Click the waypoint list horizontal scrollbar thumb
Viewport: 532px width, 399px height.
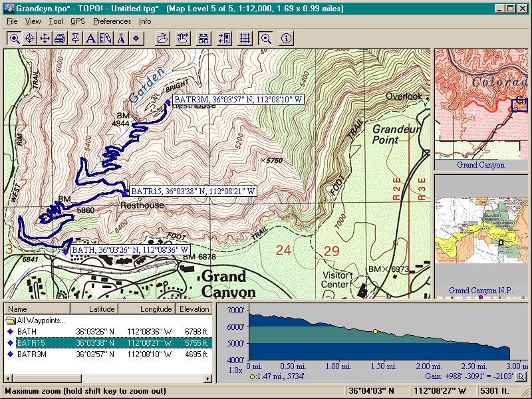click(47, 378)
